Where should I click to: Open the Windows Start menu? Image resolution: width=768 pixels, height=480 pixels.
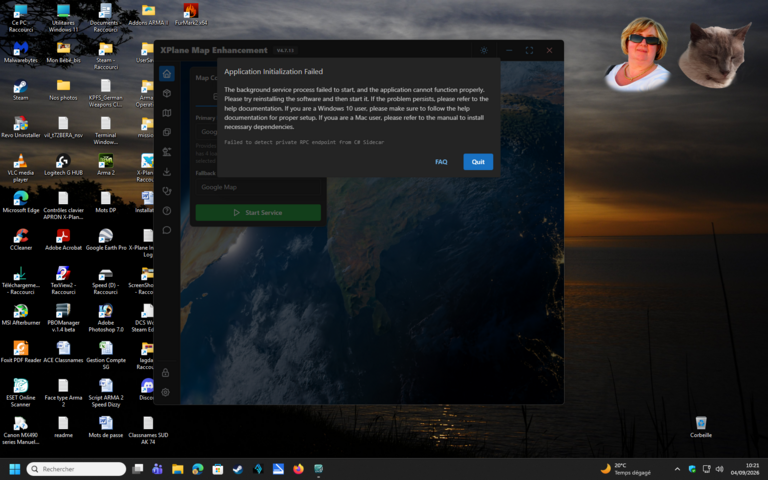15,469
